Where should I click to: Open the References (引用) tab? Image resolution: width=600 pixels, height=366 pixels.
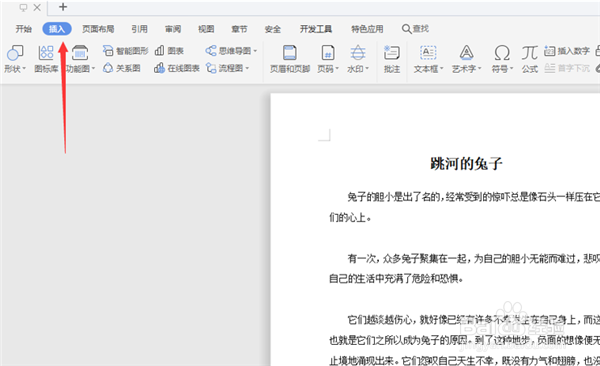pyautogui.click(x=139, y=29)
